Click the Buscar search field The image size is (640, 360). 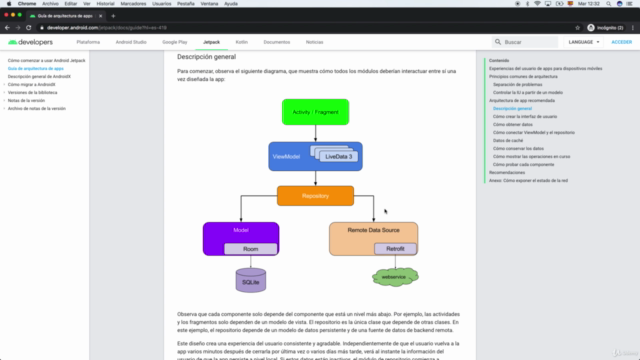525,42
